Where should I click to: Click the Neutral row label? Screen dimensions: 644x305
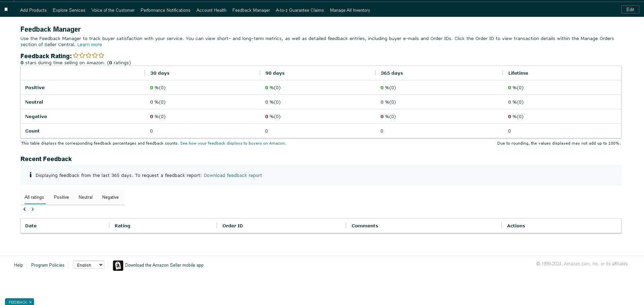(34, 102)
